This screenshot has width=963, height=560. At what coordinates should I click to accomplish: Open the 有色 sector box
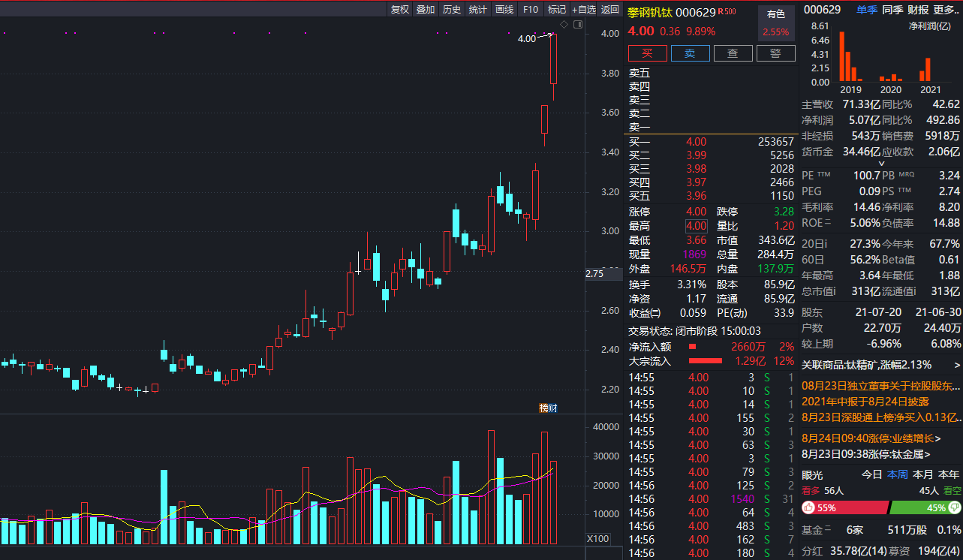point(776,23)
